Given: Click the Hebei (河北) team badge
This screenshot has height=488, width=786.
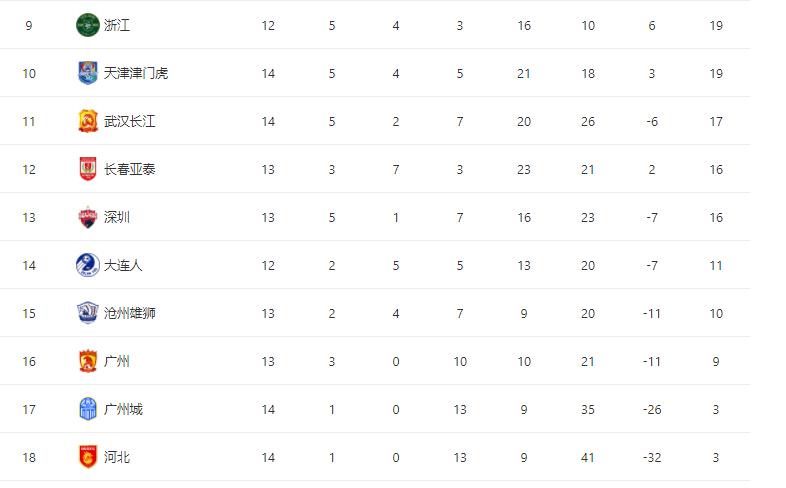Looking at the screenshot, I should pyautogui.click(x=88, y=457).
